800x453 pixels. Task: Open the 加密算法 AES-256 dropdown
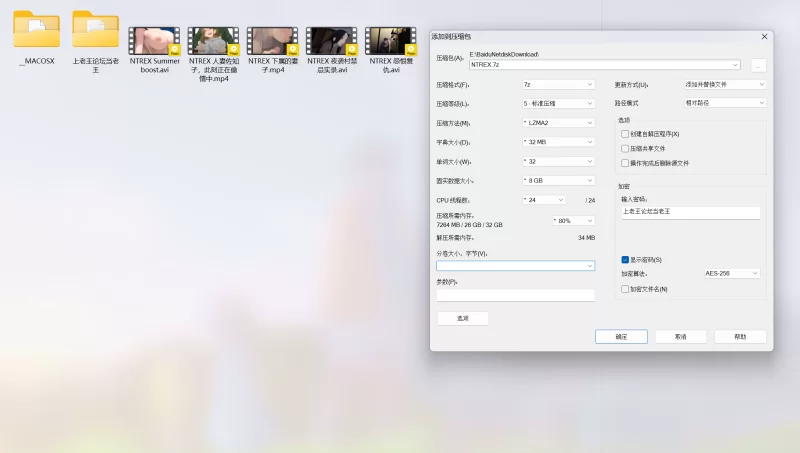coord(732,273)
